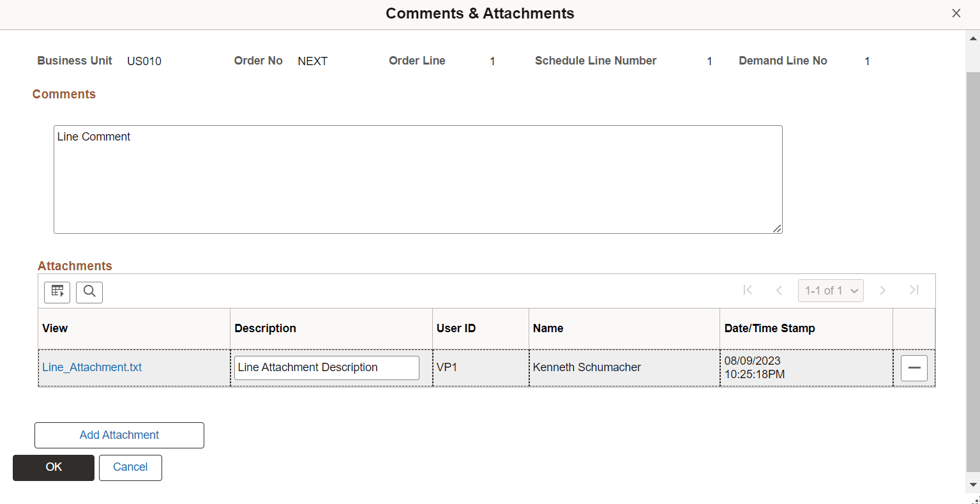Close the Comments & Attachments dialog
Viewport: 980px width, 504px height.
(956, 13)
